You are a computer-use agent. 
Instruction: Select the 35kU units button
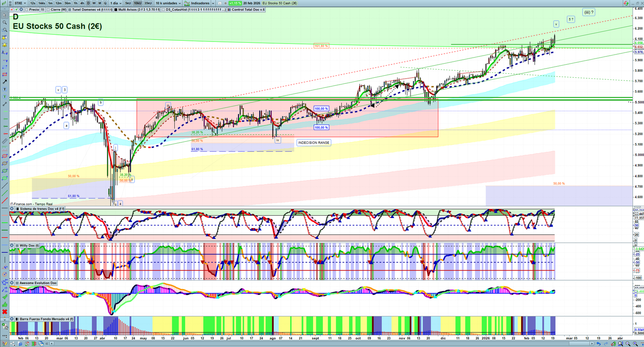148,3
